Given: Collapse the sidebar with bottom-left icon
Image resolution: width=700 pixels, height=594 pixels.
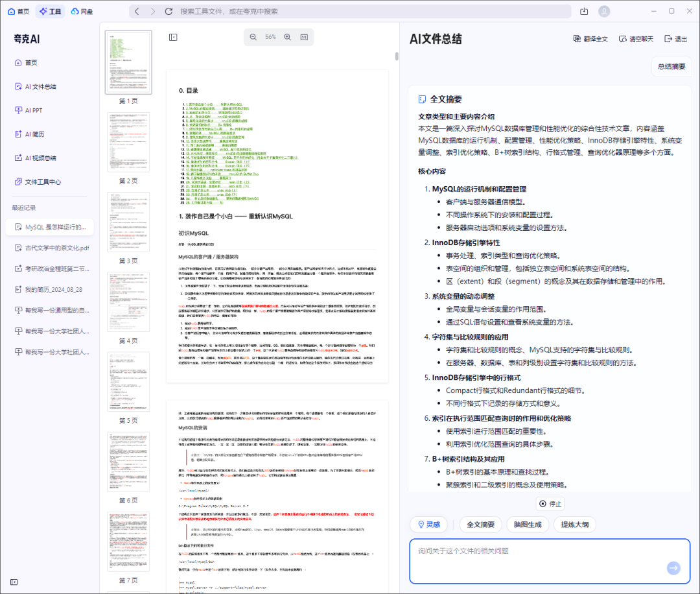Looking at the screenshot, I should (14, 582).
